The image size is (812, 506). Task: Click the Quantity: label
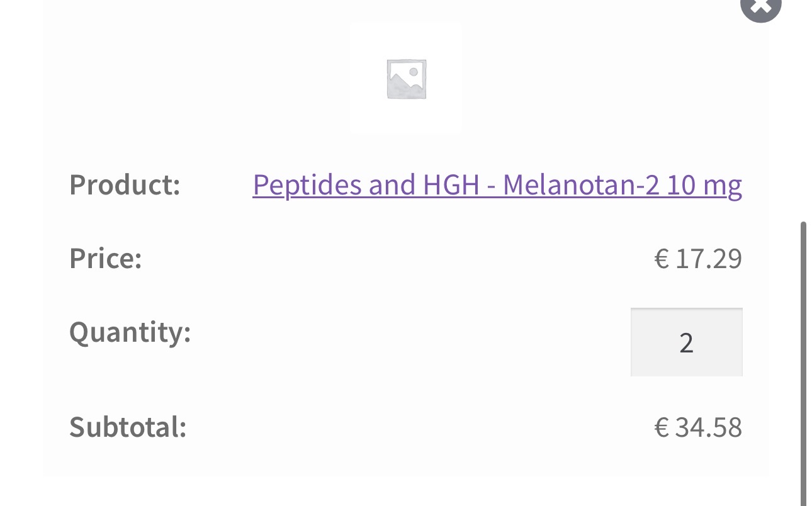tap(130, 332)
